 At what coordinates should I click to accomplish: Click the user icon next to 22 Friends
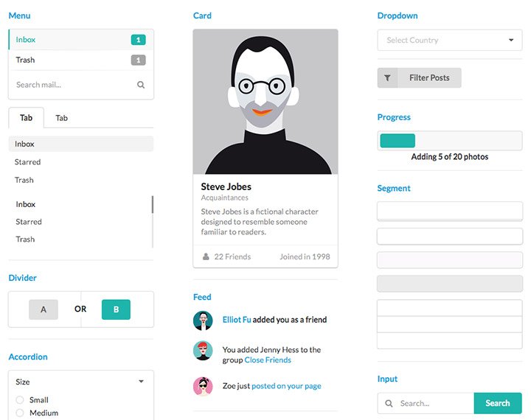tap(206, 256)
